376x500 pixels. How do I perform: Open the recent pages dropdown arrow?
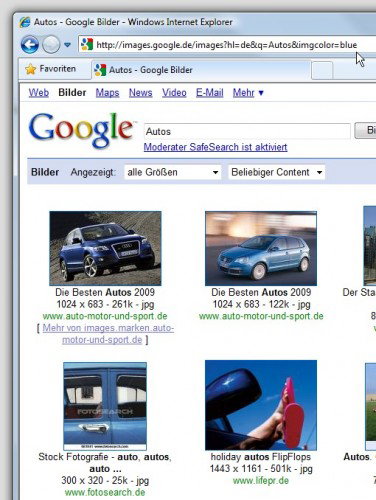(67, 45)
